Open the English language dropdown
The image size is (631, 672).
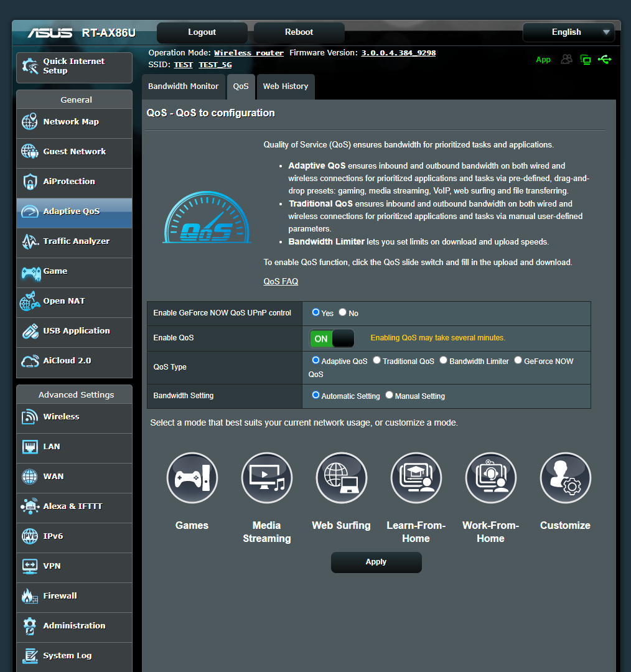[x=568, y=32]
